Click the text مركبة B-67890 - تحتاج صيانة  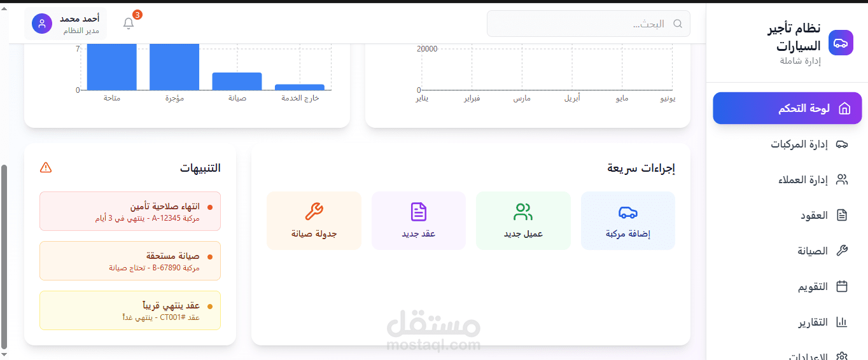[154, 268]
